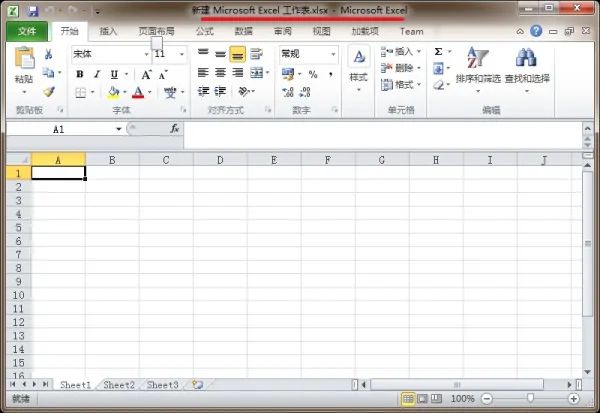Toggle wrap text icon
Image resolution: width=600 pixels, height=413 pixels.
coord(256,54)
